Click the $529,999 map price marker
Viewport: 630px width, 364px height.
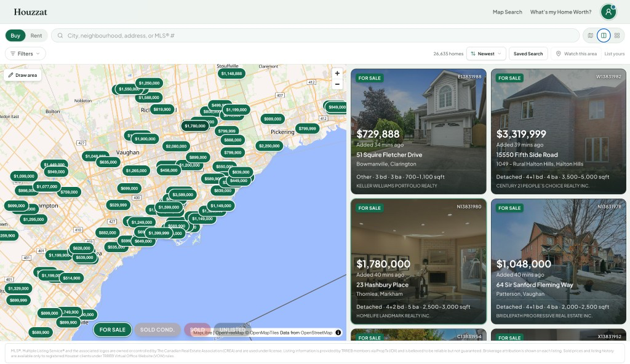click(118, 205)
